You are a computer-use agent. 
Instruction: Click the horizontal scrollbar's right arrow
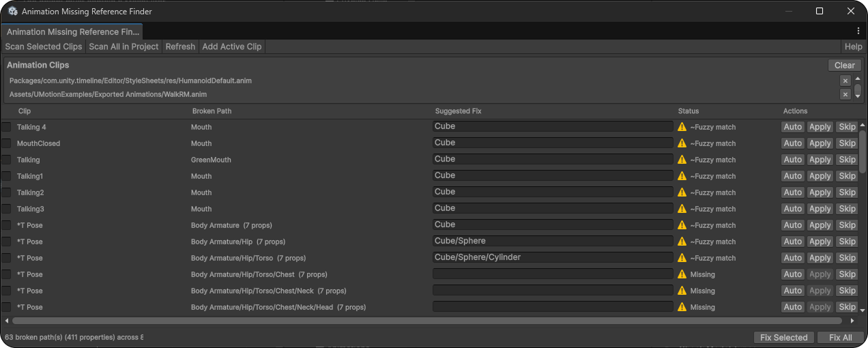pos(852,320)
